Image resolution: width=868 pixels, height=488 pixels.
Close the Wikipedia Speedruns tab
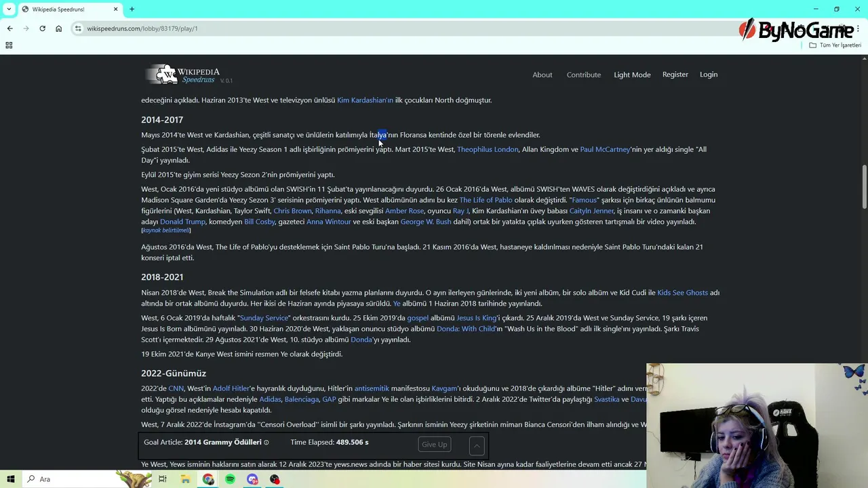tap(115, 9)
